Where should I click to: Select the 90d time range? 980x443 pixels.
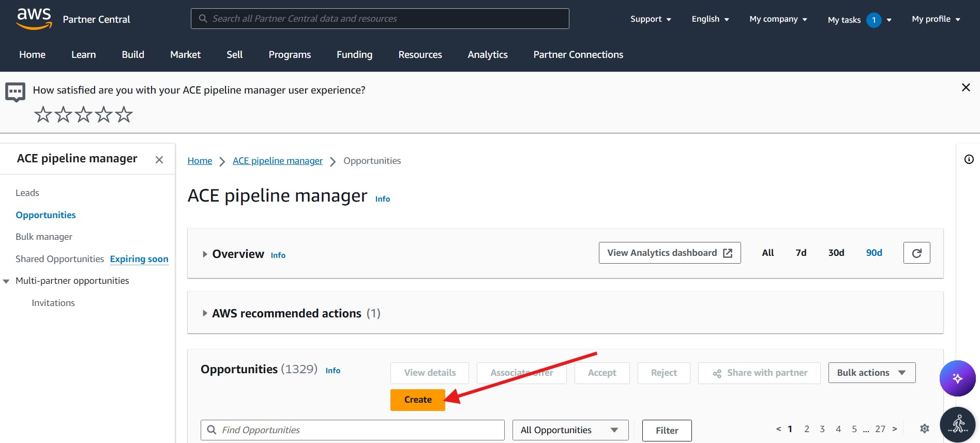(x=874, y=253)
